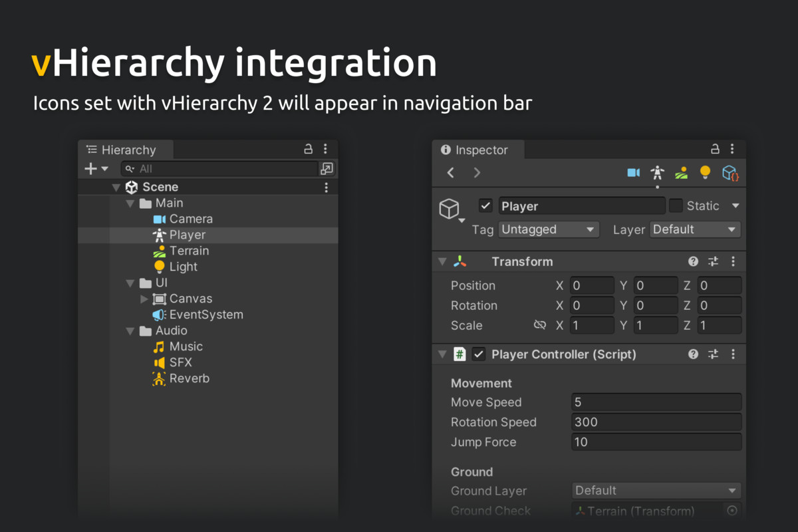Select the Inspector tab

[477, 150]
